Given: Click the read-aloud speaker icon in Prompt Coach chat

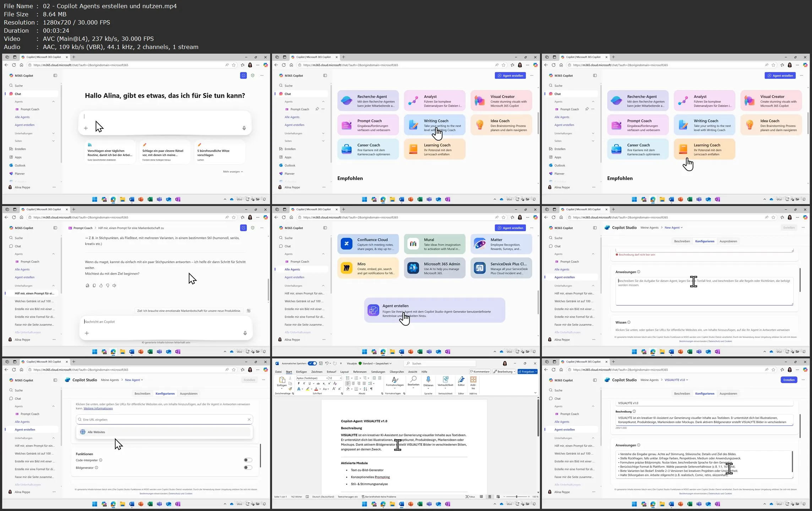Looking at the screenshot, I should tap(114, 286).
